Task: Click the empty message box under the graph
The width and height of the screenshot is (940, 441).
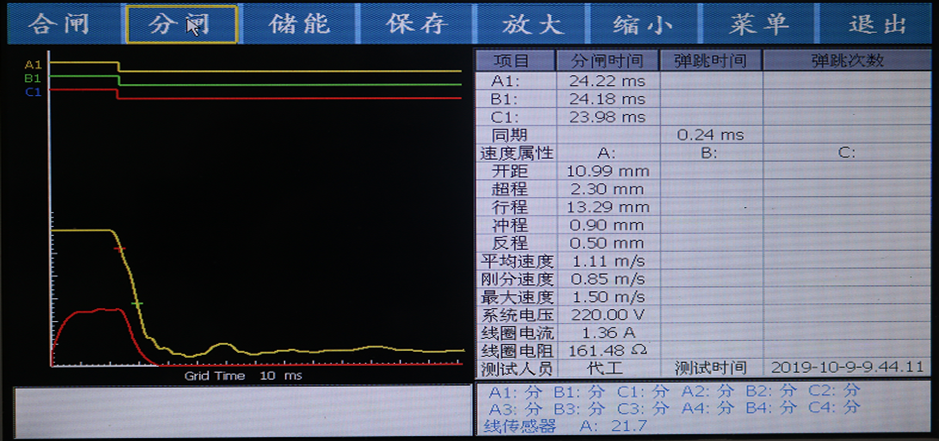Action: tap(242, 411)
